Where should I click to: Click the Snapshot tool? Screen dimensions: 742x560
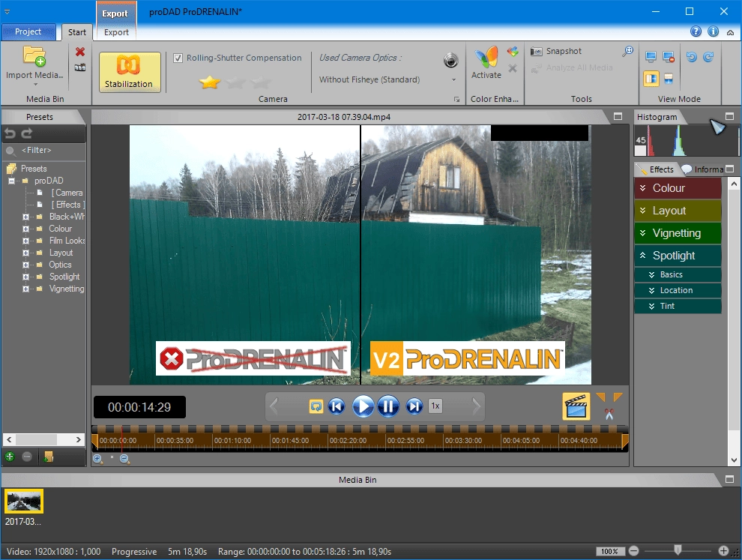tap(556, 51)
